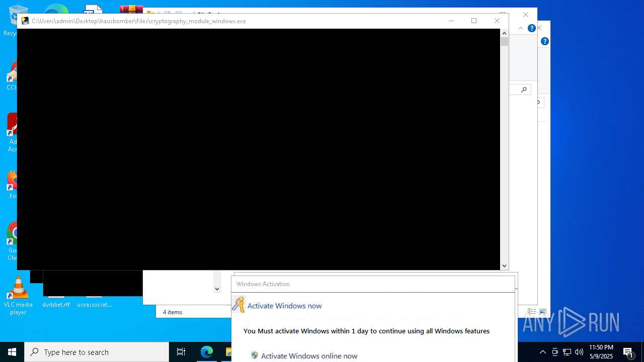
Task: Click the console scrollbar down arrow
Action: point(504,266)
